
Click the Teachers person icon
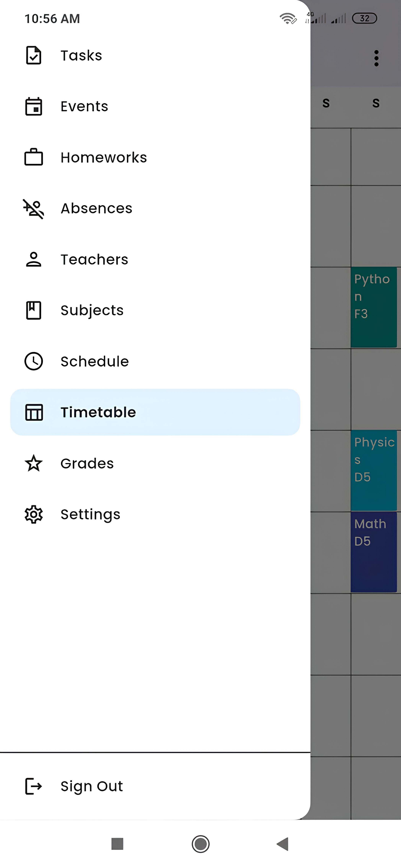click(33, 259)
